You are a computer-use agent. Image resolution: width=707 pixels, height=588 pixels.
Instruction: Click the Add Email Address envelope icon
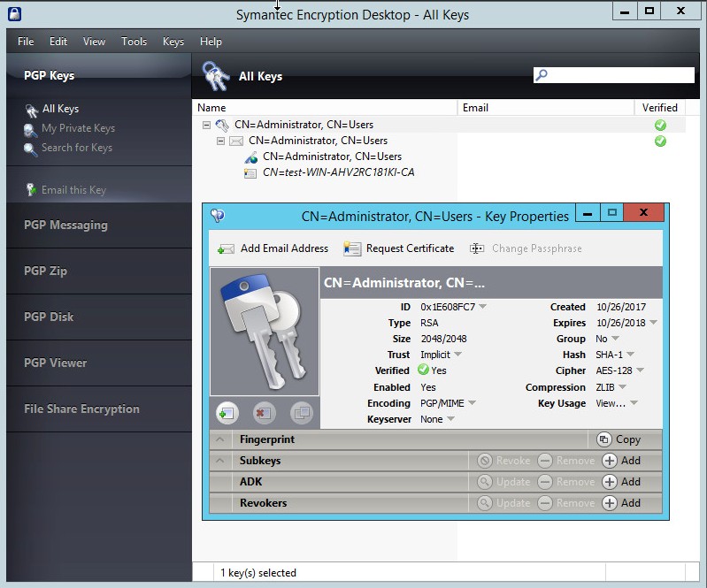[x=226, y=248]
